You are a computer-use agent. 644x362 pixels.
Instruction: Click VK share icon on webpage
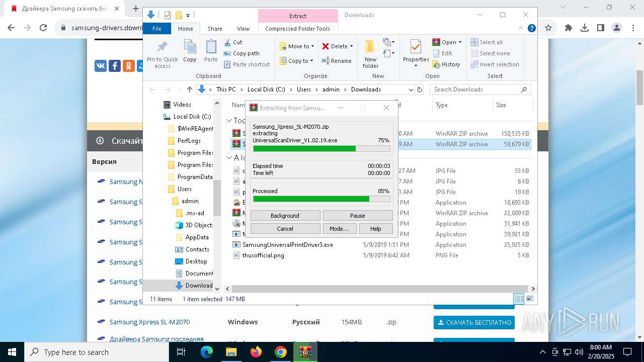pos(101,66)
